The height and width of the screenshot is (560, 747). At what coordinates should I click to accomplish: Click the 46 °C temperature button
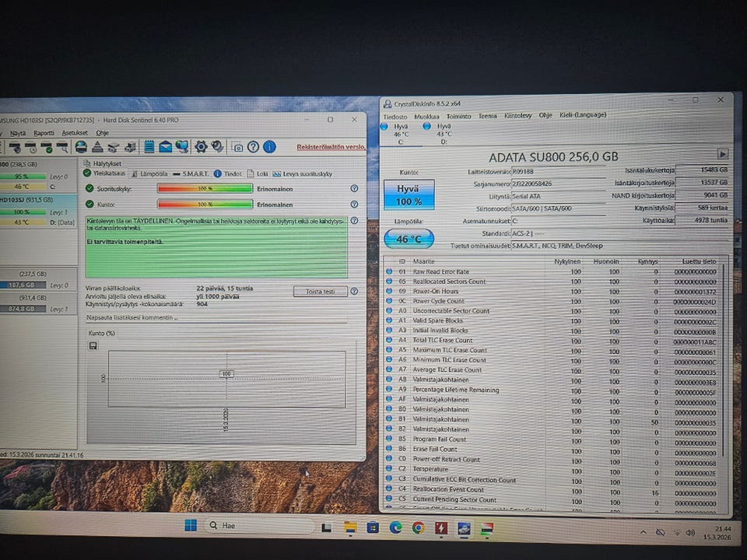tap(409, 239)
